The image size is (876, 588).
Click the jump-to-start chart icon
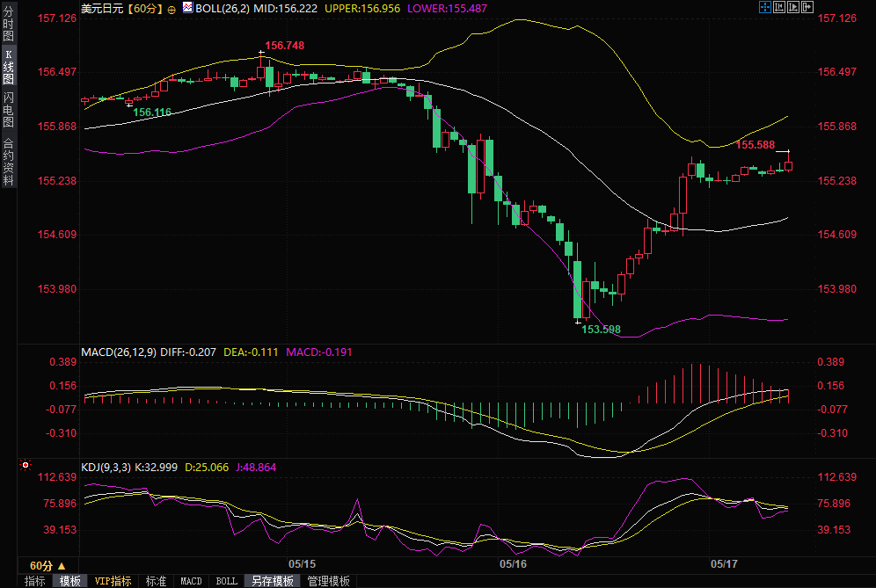(x=778, y=8)
